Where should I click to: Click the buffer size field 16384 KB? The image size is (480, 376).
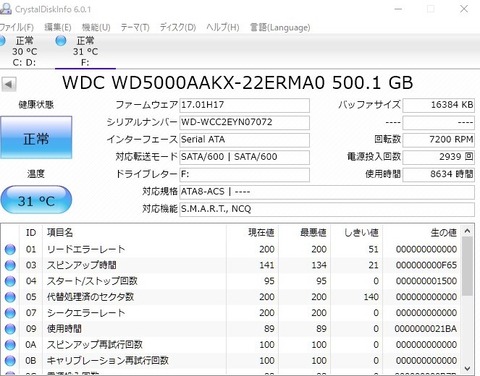(x=438, y=105)
